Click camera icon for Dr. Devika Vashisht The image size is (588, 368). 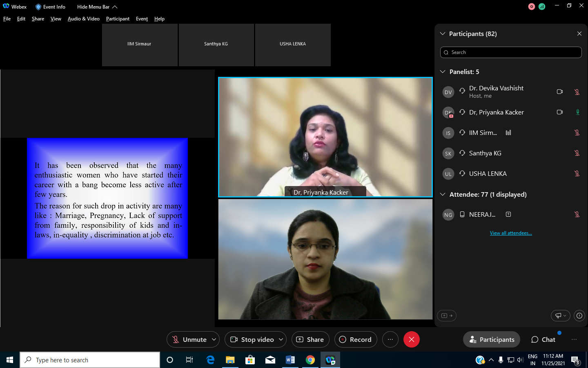(x=560, y=92)
